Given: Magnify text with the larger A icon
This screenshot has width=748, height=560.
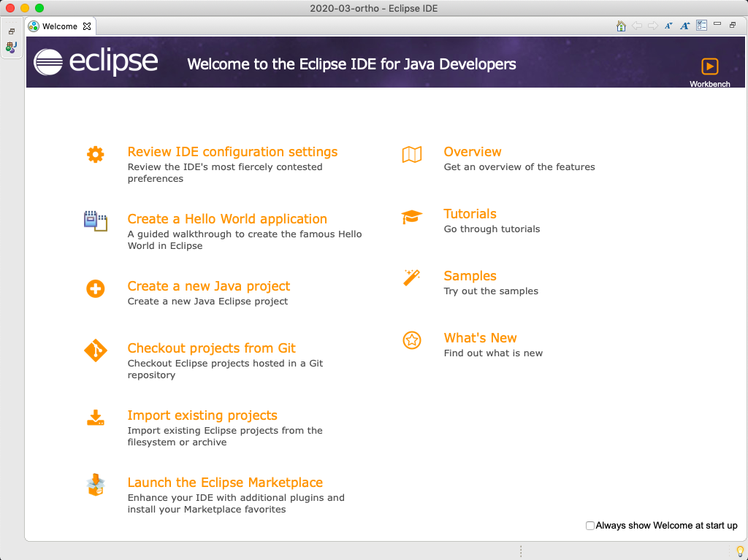Looking at the screenshot, I should (x=684, y=26).
